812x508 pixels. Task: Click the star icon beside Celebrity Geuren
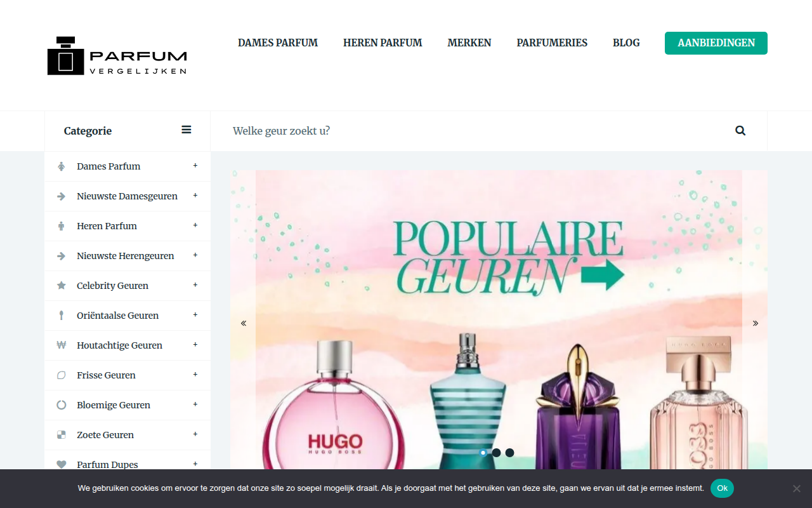point(62,286)
